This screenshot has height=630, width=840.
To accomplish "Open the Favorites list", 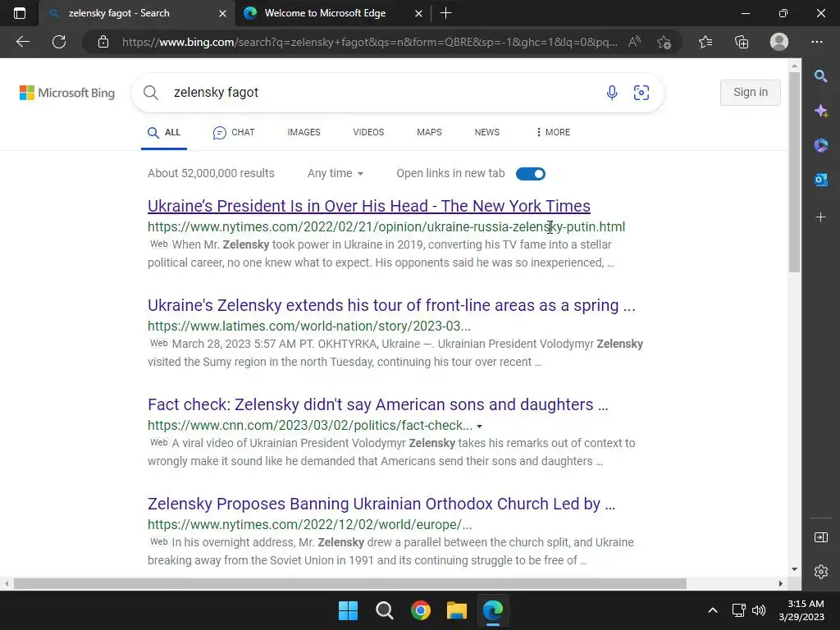I will pos(705,42).
